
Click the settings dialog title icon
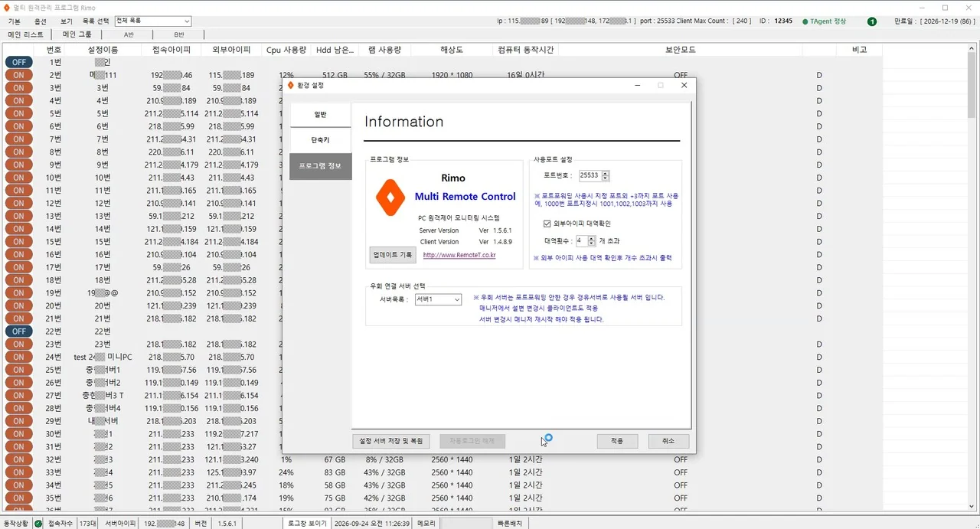(290, 85)
